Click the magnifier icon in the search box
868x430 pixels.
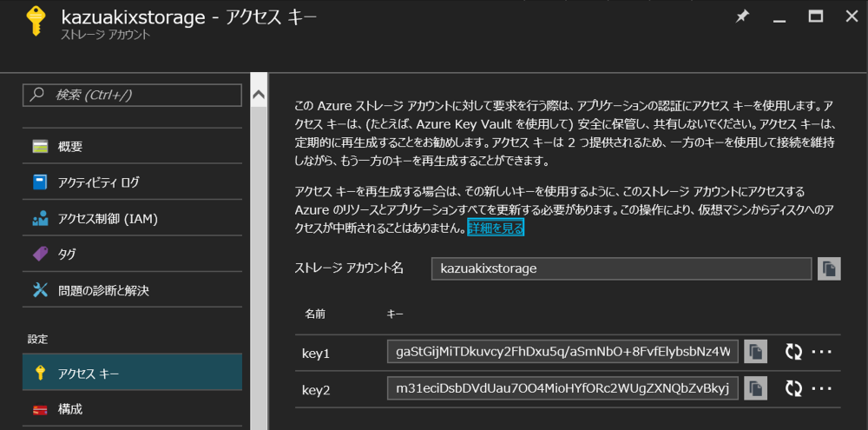coord(36,95)
